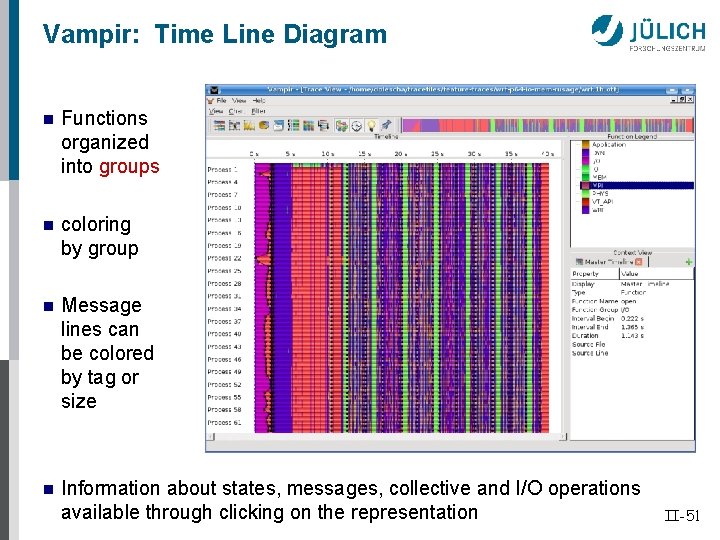Add a context tab with green plus
720x540 pixels.
tap(688, 262)
